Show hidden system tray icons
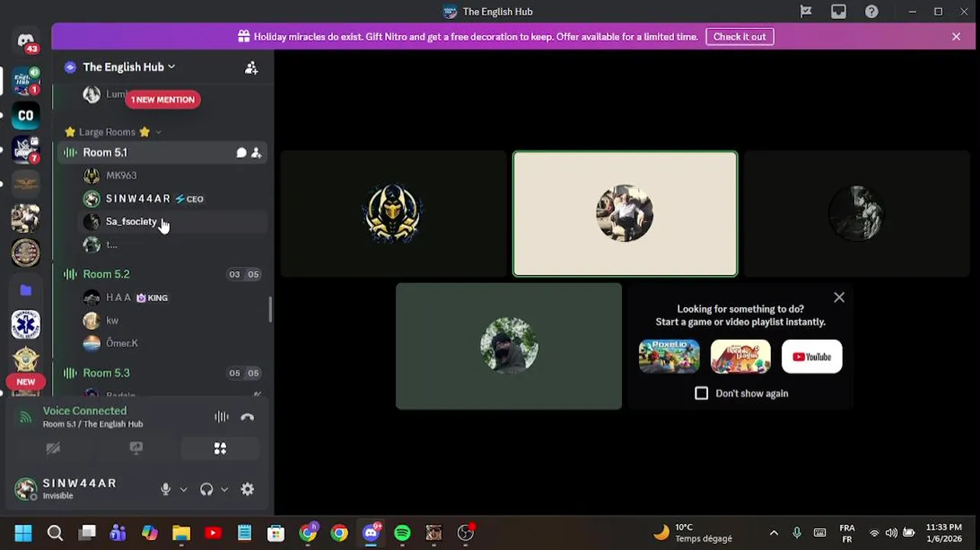The height and width of the screenshot is (550, 980). 774,533
